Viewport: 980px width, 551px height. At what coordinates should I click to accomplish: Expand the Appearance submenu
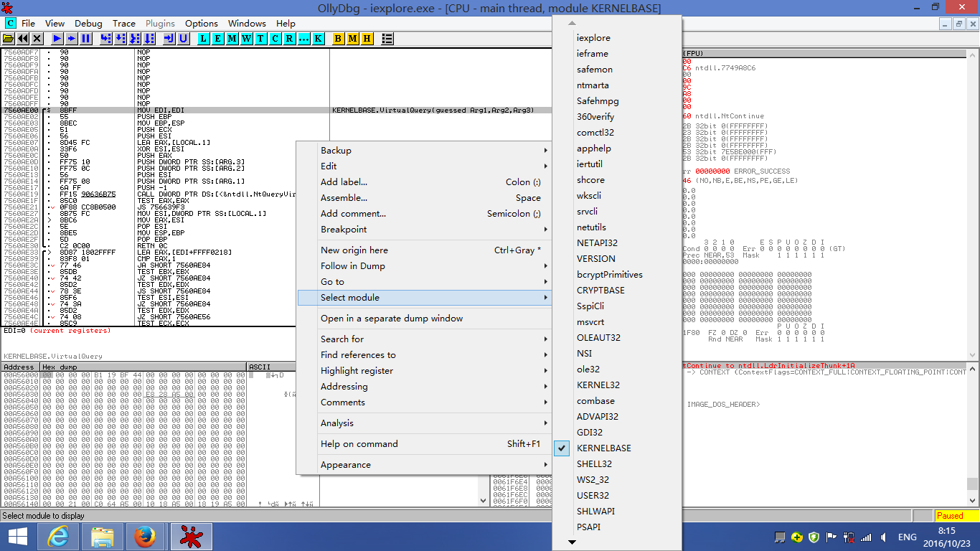(x=425, y=465)
